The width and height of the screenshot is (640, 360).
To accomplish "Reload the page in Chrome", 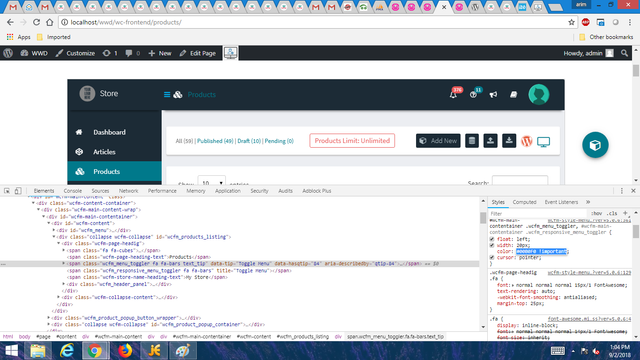I will coord(36,22).
